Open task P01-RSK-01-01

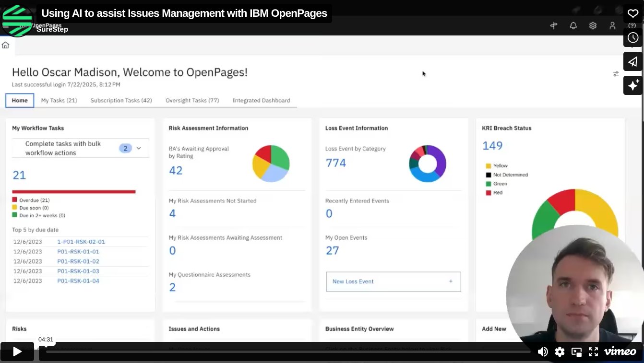78,251
